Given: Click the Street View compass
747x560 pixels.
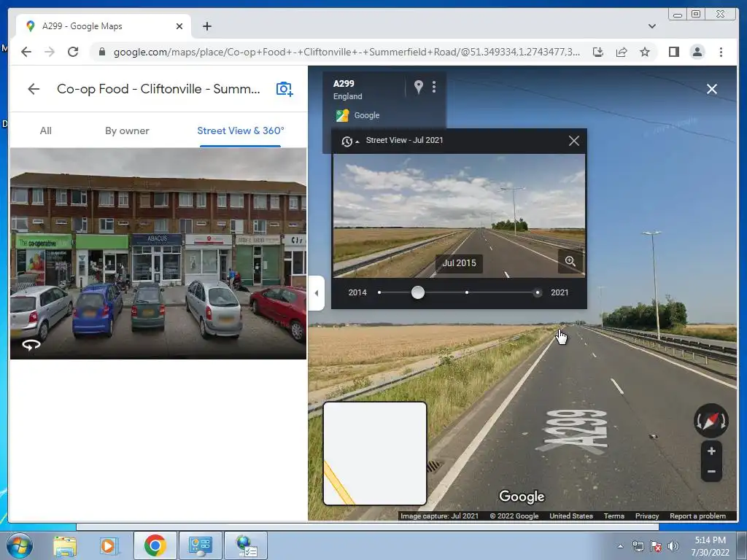Looking at the screenshot, I should [x=711, y=421].
